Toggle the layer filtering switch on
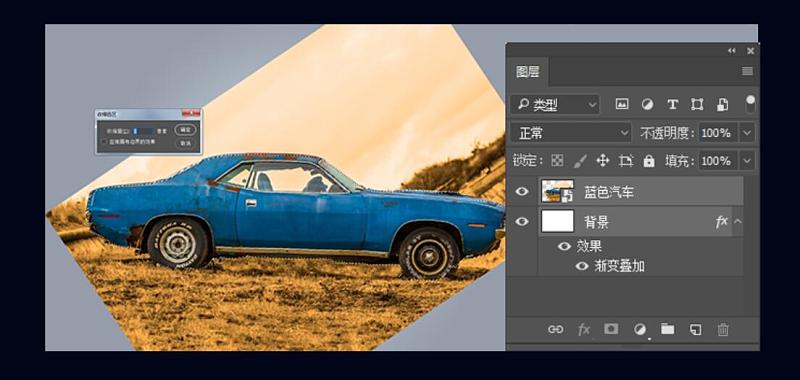 pos(751,104)
